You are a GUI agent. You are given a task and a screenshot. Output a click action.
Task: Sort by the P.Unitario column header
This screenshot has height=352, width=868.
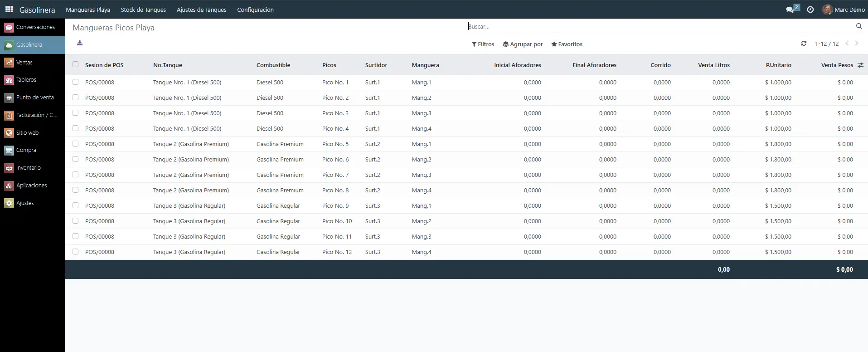pos(779,65)
